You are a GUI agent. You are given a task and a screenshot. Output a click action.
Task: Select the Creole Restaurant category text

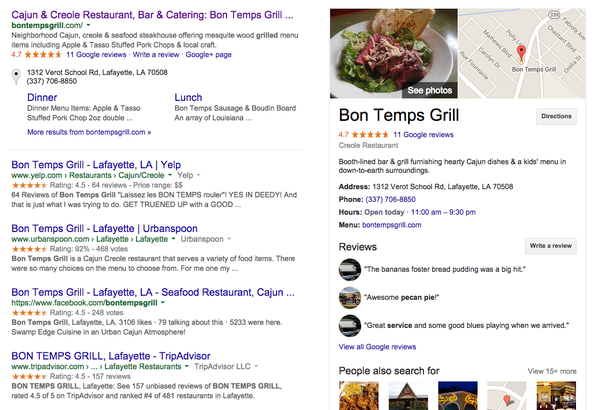(368, 145)
